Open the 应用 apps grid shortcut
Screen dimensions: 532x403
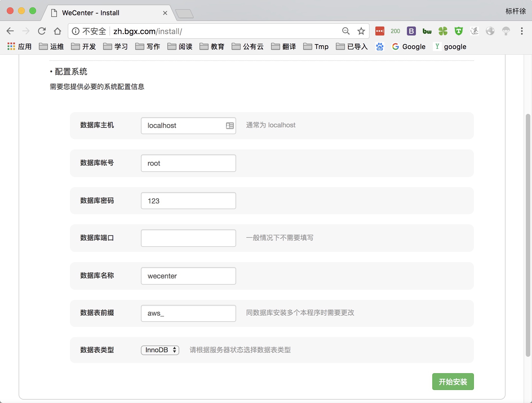(19, 46)
